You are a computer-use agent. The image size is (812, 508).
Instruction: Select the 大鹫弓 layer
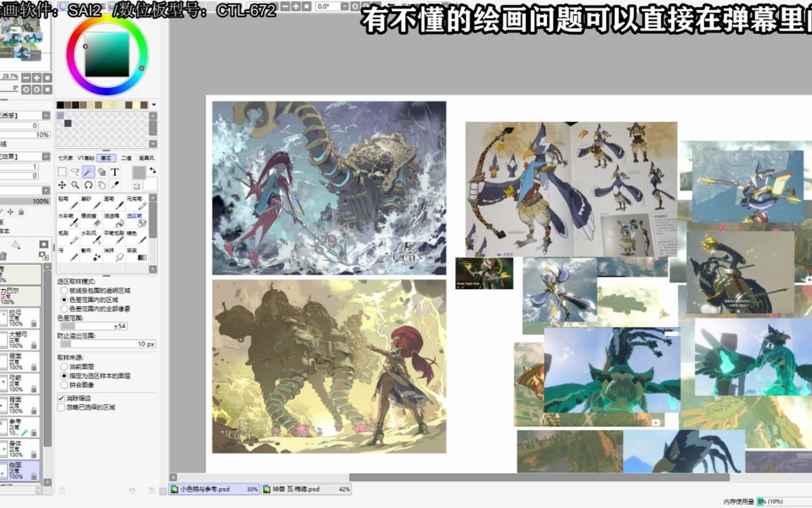[x=20, y=340]
